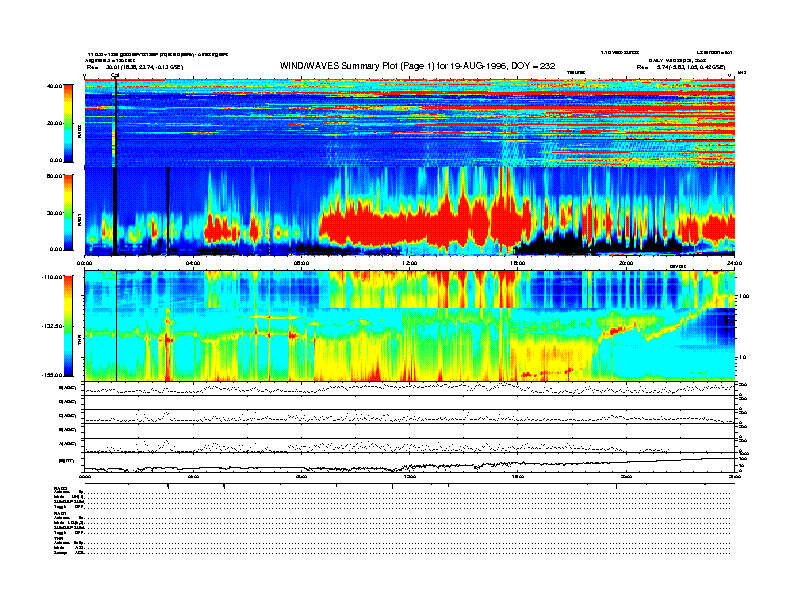The image size is (792, 612).
Task: Click the 00:00 time label below RAD1 spectrogram
Action: (84, 263)
